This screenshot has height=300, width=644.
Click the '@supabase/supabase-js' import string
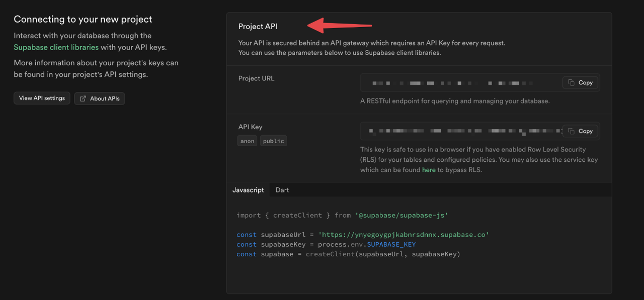[x=401, y=215]
